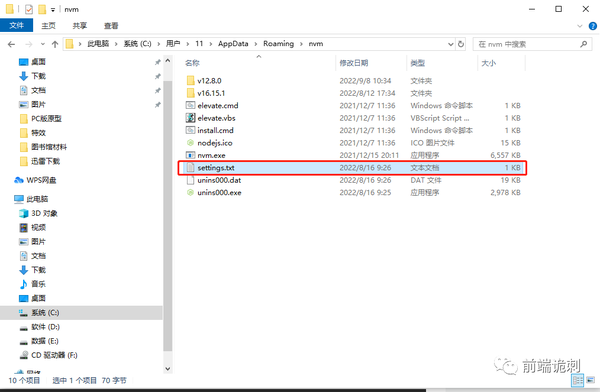Screen dimensions: 600x392
Task: Open 此电脑 in navigation pane
Action: (31, 199)
